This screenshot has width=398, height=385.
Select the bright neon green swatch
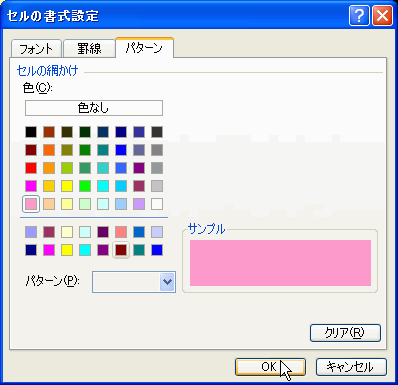85,186
